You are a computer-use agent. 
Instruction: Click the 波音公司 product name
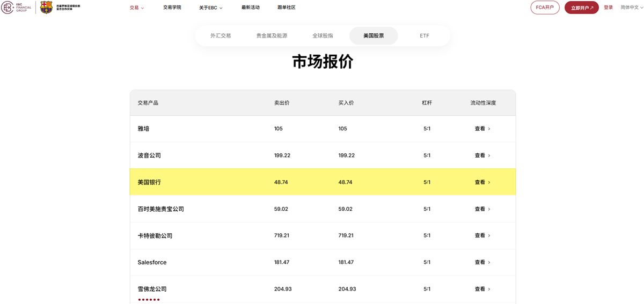point(149,155)
